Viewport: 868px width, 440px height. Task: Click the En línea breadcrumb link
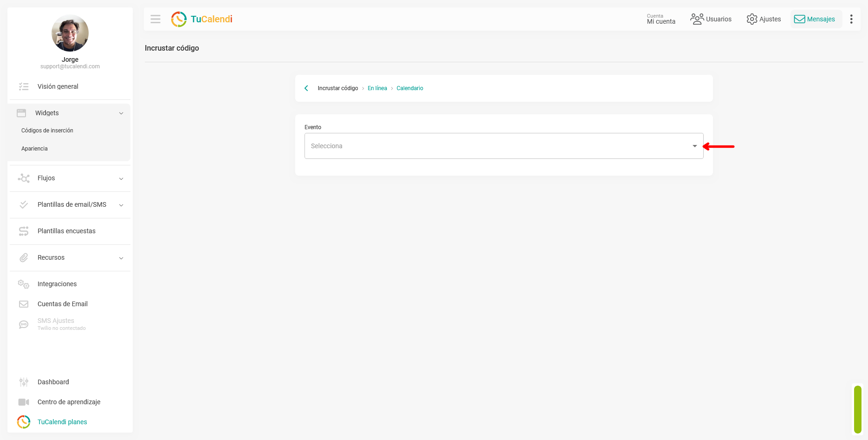click(x=377, y=88)
